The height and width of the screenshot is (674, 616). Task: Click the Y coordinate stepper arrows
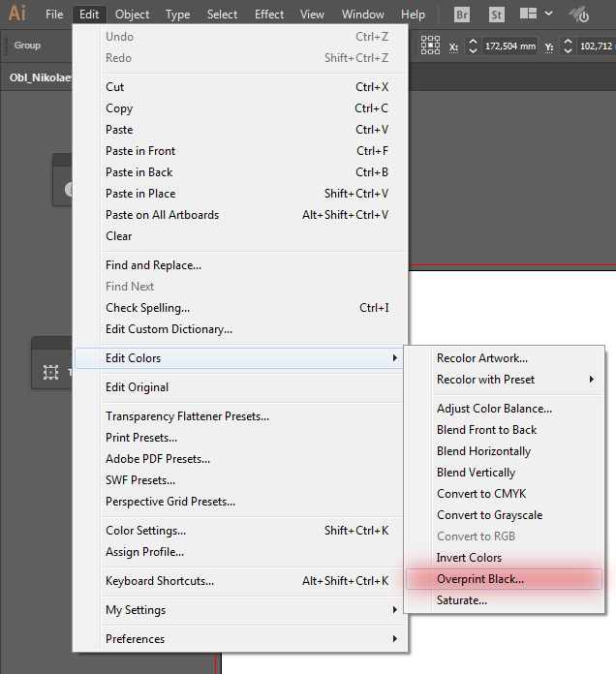pos(568,46)
